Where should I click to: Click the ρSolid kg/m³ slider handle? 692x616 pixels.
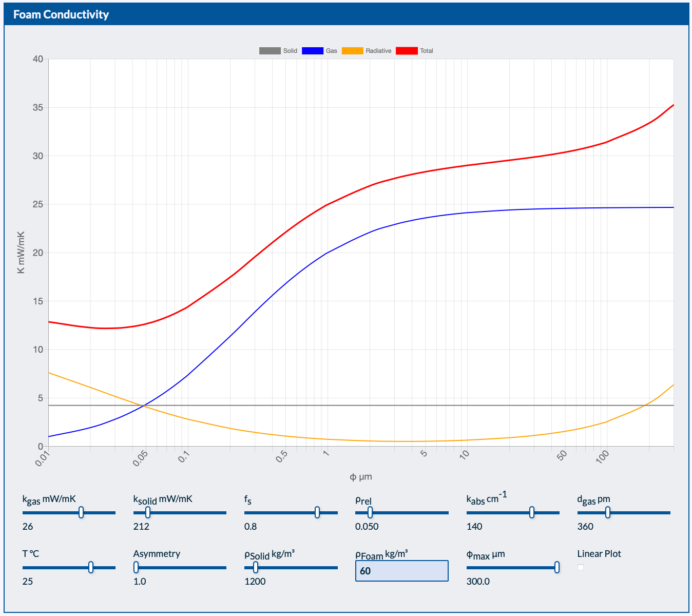coord(256,567)
